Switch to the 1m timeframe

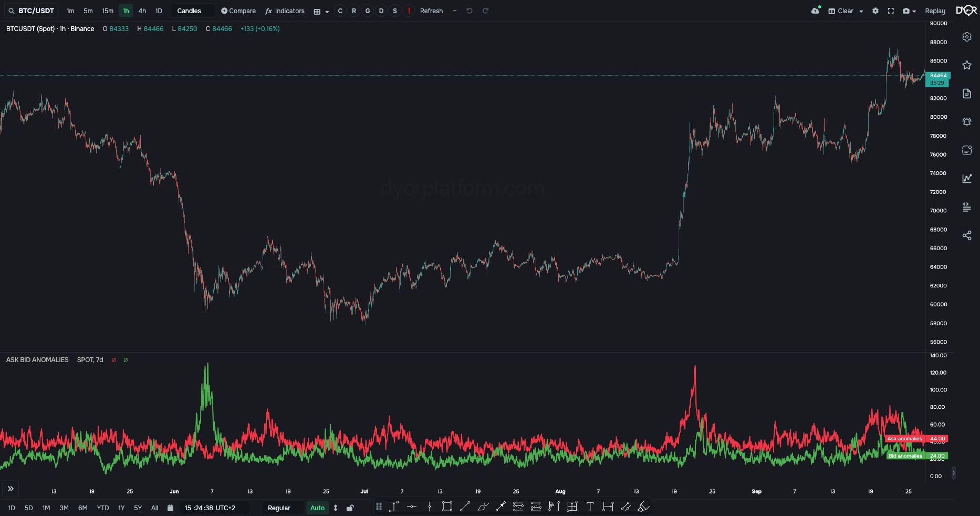click(70, 11)
